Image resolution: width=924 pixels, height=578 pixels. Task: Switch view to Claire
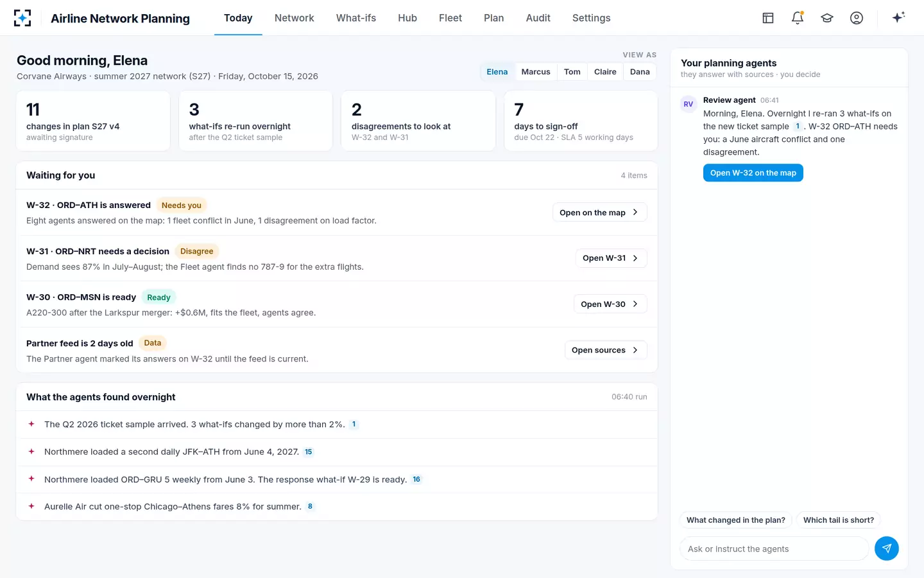(x=605, y=72)
